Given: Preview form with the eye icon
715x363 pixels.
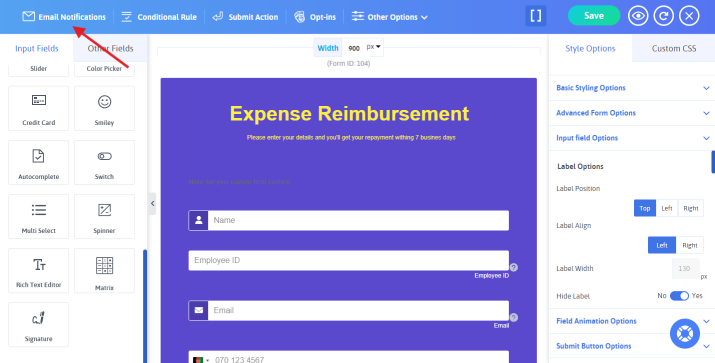Looking at the screenshot, I should click(x=638, y=16).
